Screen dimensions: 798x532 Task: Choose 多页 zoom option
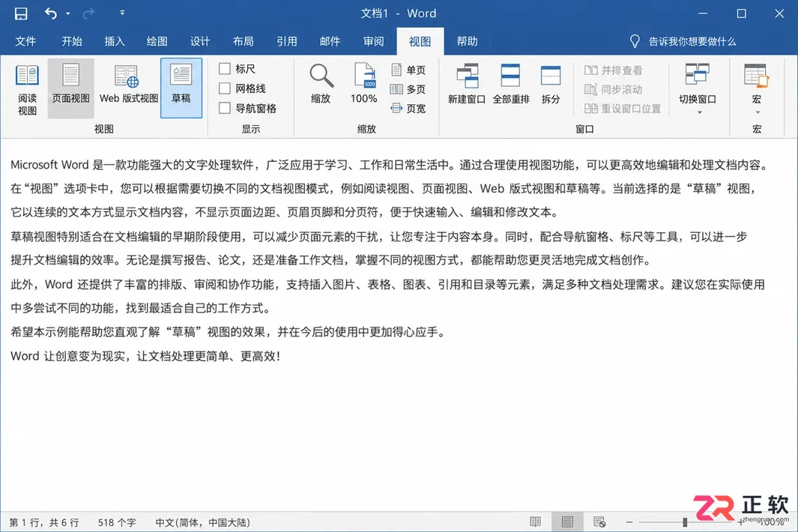[x=408, y=89]
